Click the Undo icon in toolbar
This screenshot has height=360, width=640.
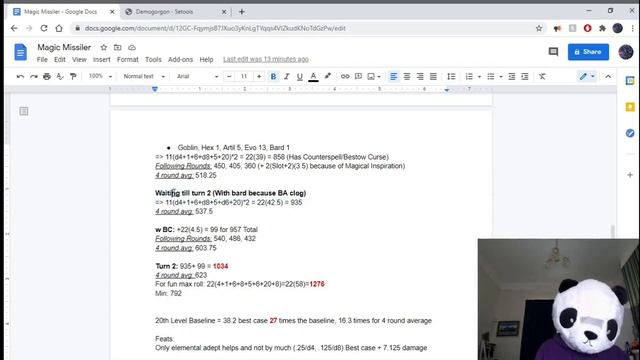click(x=20, y=76)
